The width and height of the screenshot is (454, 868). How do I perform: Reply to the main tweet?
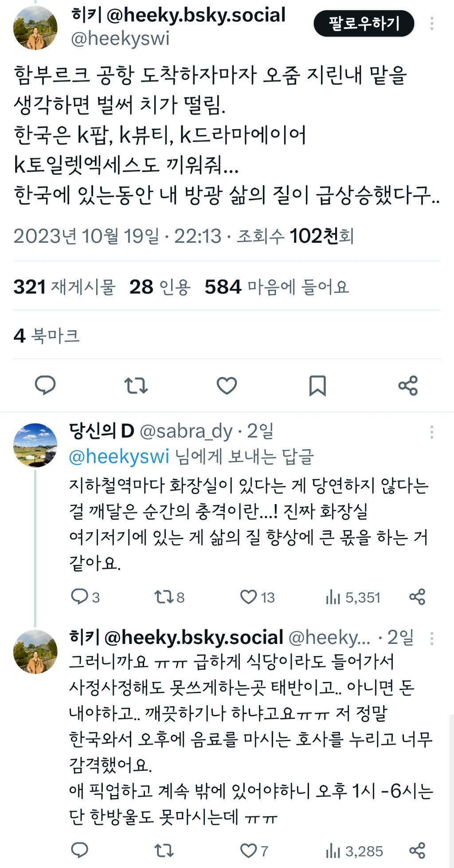click(x=45, y=385)
